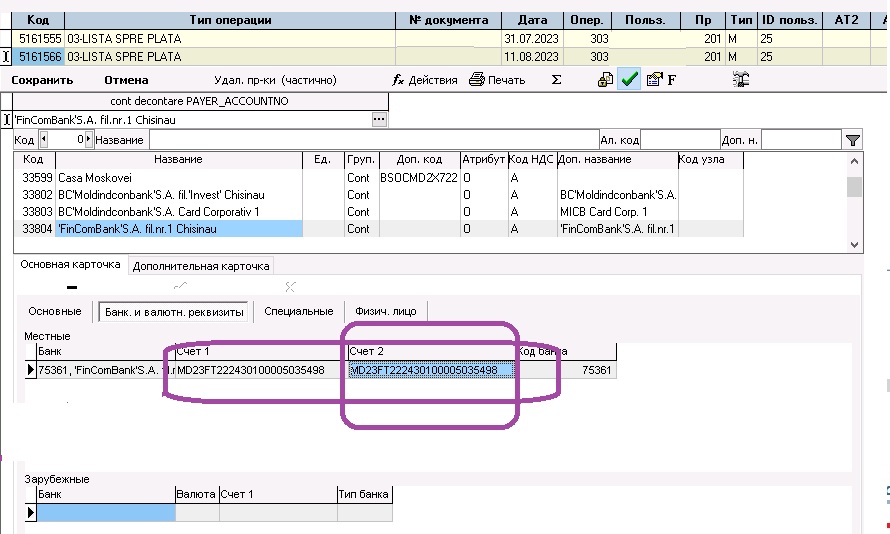Viewport: 890px width, 534px height.
Task: Click the sigma sum icon
Action: coord(556,80)
